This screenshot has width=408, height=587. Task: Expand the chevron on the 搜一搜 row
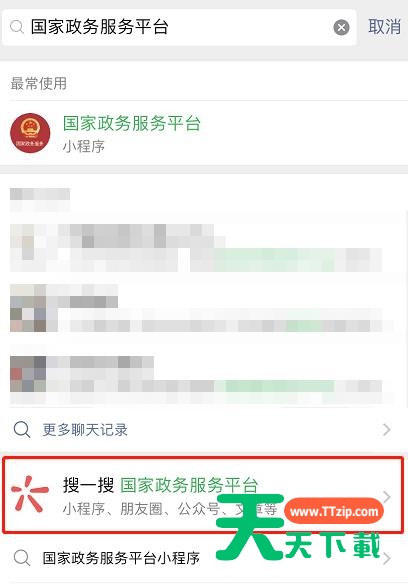pos(387,497)
